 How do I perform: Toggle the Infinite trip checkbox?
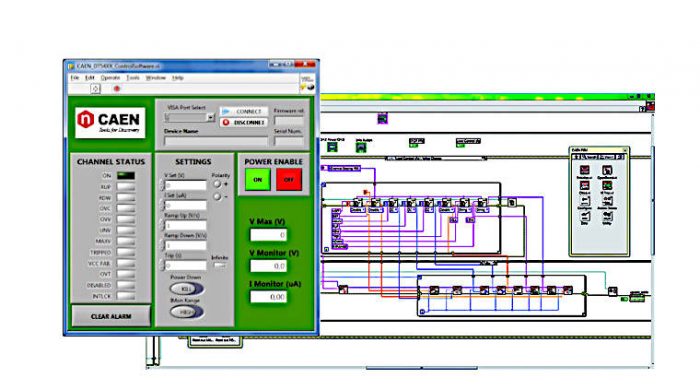(x=219, y=266)
